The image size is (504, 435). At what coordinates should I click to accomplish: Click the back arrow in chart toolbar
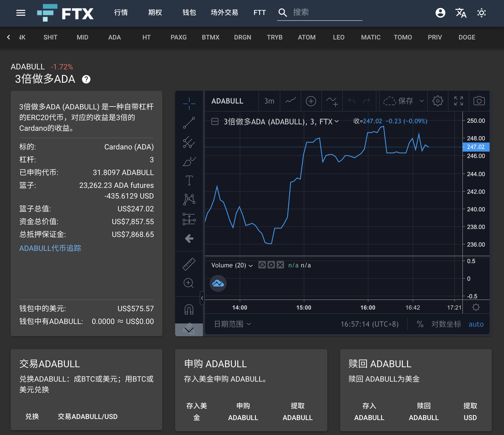189,238
